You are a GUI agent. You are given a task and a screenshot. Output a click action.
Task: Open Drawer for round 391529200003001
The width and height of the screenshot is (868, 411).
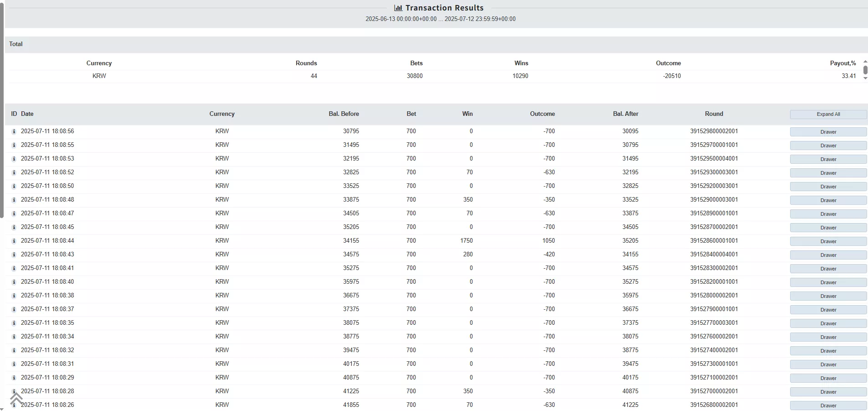828,187
